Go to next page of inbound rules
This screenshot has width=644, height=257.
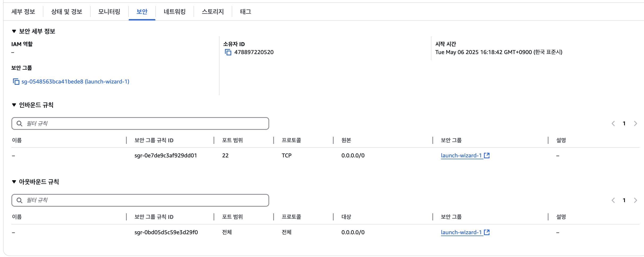[636, 123]
